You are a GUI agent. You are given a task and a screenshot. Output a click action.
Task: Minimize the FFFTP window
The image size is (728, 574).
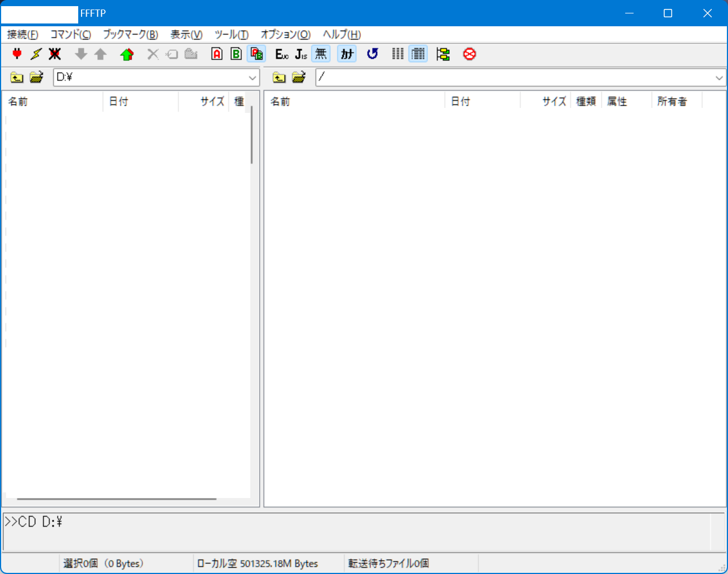[x=629, y=13]
